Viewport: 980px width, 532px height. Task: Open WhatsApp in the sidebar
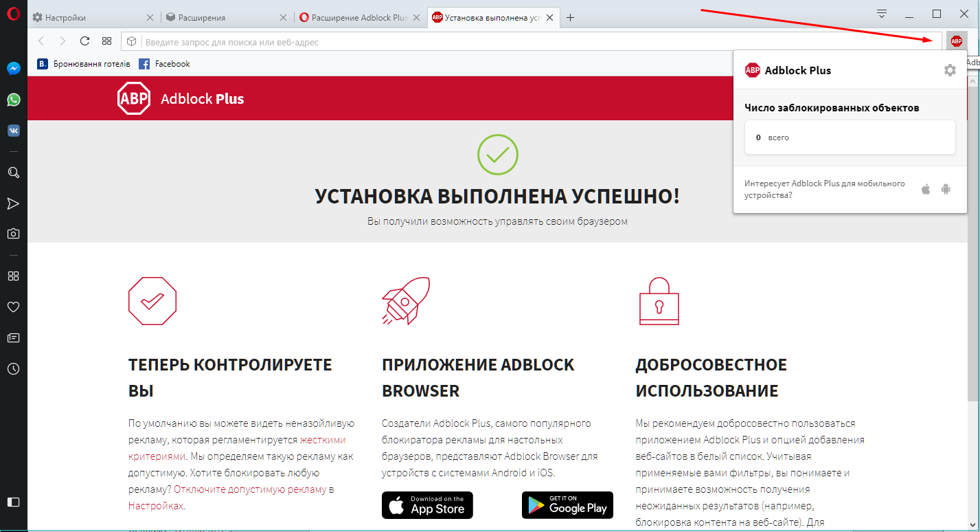[13, 100]
